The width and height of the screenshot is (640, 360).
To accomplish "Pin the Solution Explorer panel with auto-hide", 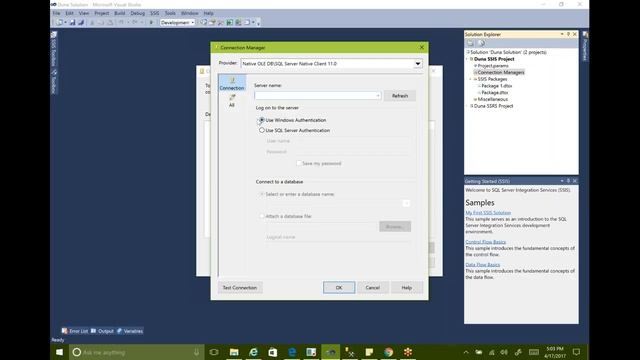I will coord(568,34).
